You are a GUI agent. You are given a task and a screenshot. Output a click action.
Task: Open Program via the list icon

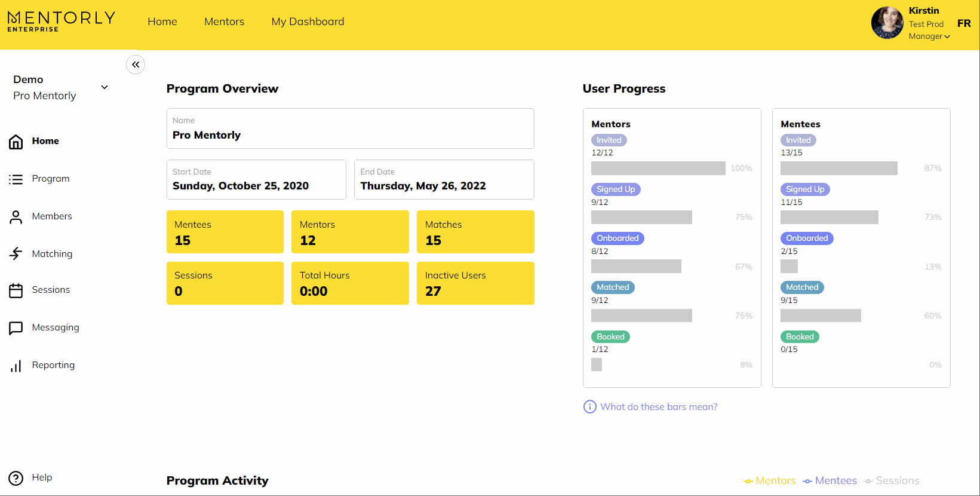coord(16,179)
